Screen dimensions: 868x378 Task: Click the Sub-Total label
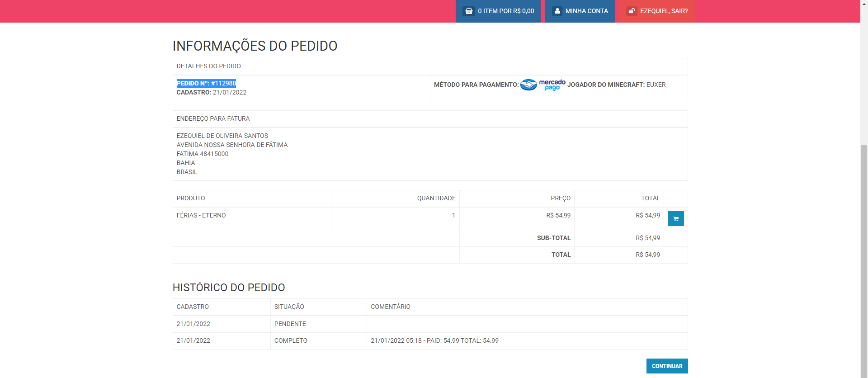tap(554, 238)
